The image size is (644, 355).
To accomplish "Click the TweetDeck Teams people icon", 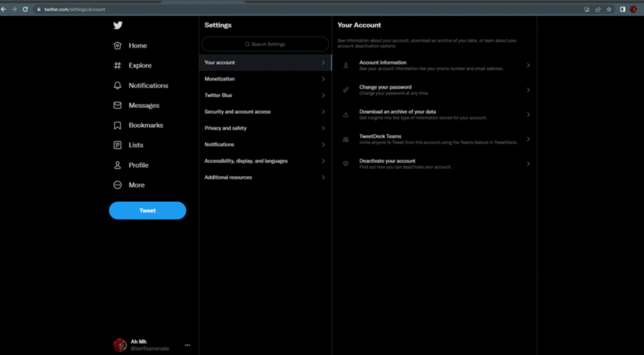I will [346, 139].
